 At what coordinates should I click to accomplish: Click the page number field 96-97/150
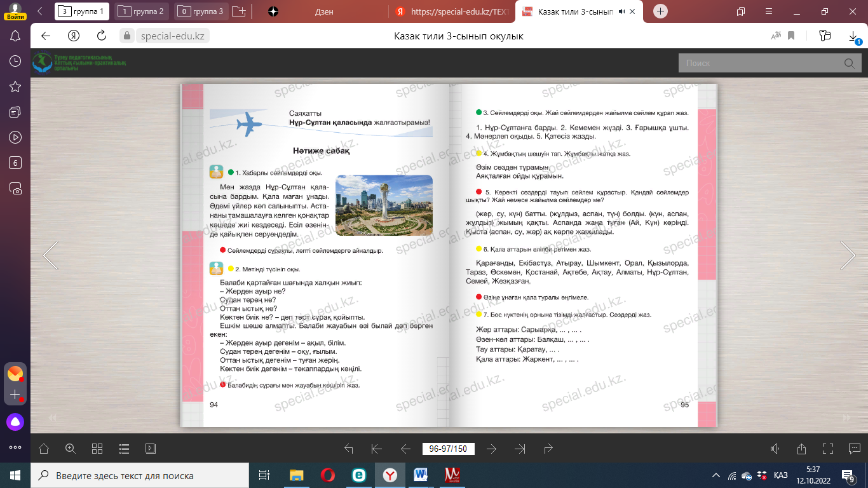point(448,449)
